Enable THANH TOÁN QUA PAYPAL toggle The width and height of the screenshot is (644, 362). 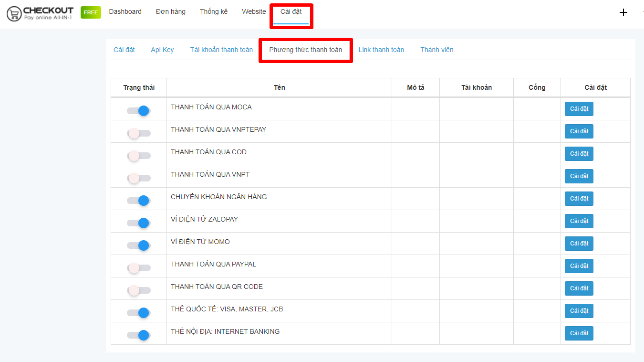coord(138,268)
